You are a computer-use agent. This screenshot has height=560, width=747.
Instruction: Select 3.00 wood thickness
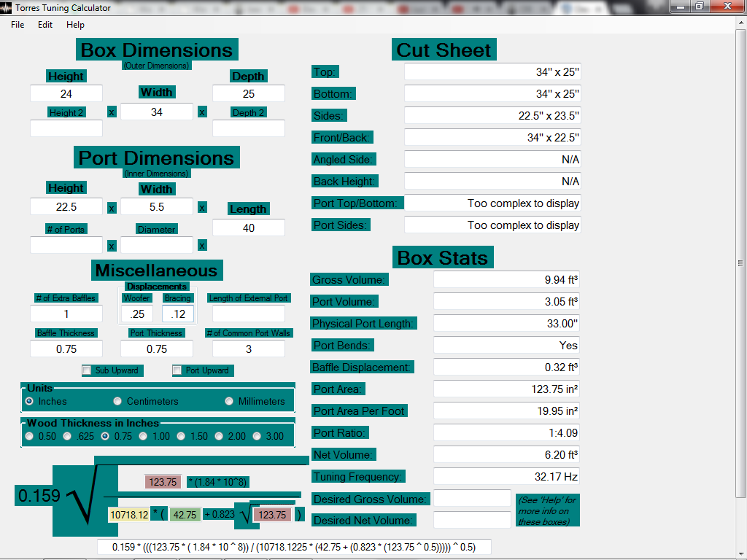coord(257,436)
